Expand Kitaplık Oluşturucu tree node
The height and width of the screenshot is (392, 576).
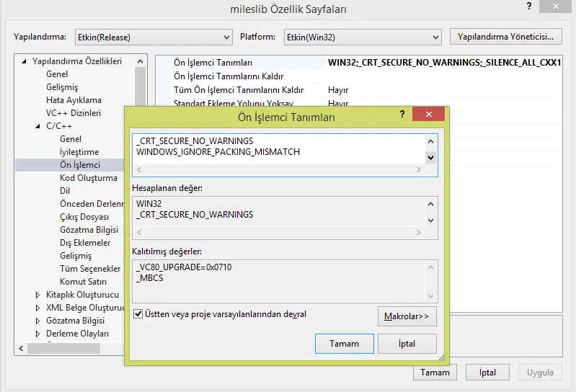click(39, 295)
